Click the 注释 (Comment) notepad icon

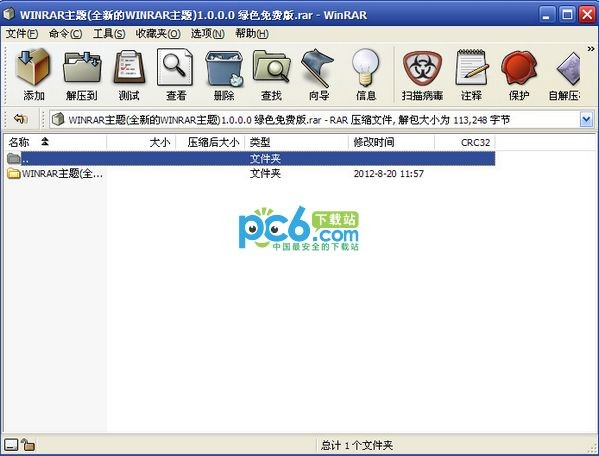pyautogui.click(x=471, y=68)
